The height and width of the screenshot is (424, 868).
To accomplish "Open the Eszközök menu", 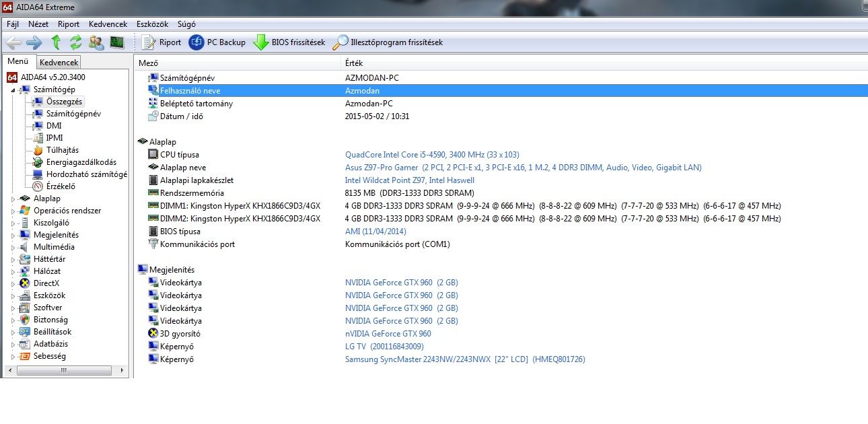I will 153,24.
